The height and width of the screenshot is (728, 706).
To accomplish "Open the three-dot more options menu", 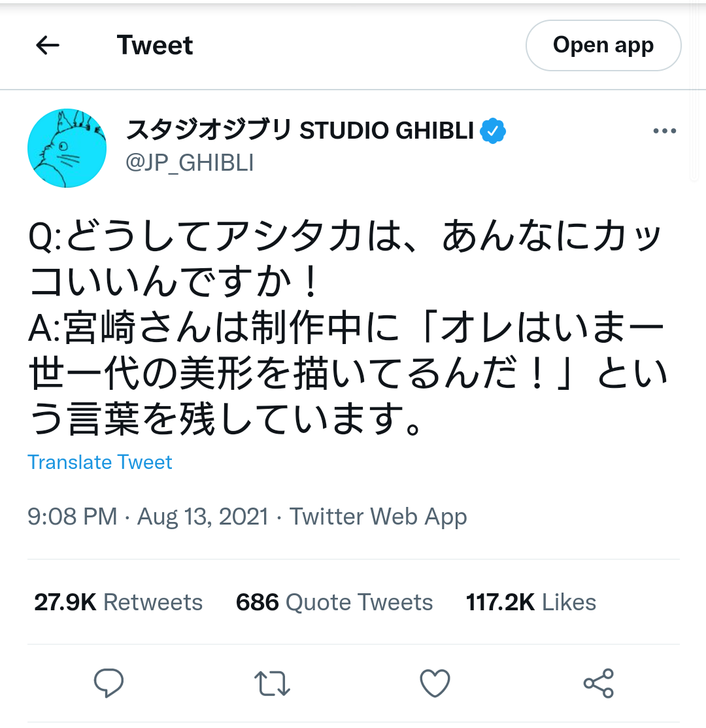I will click(664, 131).
